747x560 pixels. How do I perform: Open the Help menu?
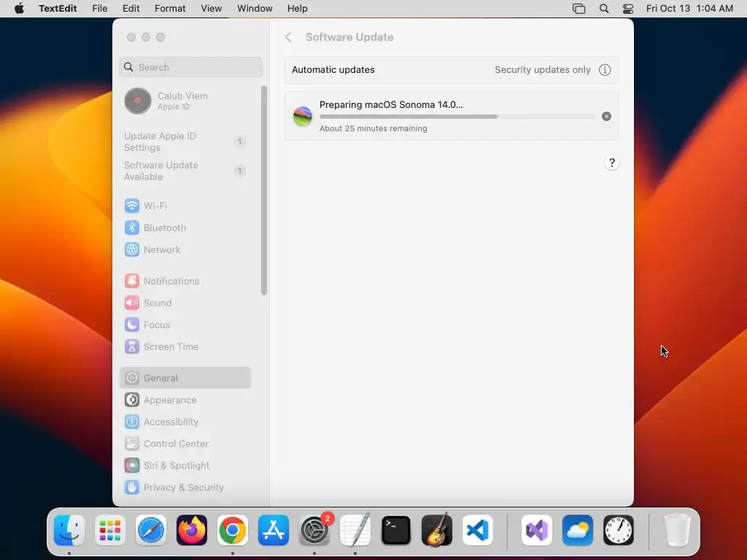coord(298,9)
